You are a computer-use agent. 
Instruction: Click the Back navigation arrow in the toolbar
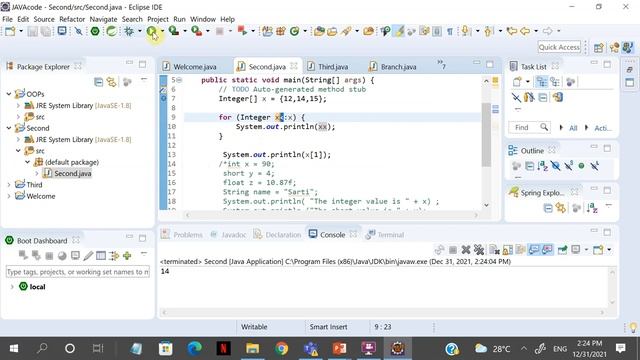click(x=525, y=31)
